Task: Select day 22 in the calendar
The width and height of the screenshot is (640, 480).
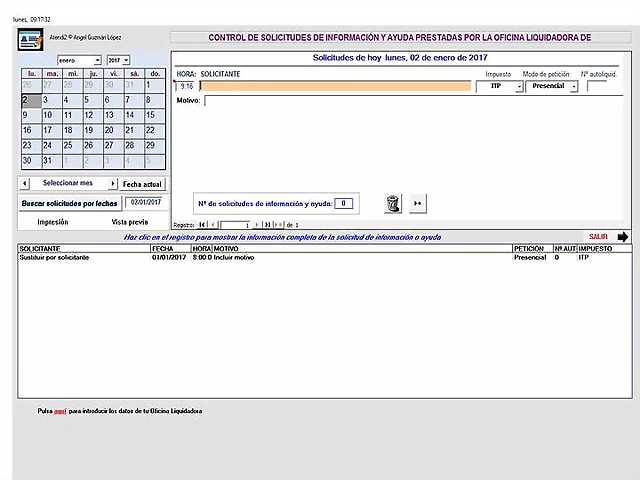Action: [155, 130]
